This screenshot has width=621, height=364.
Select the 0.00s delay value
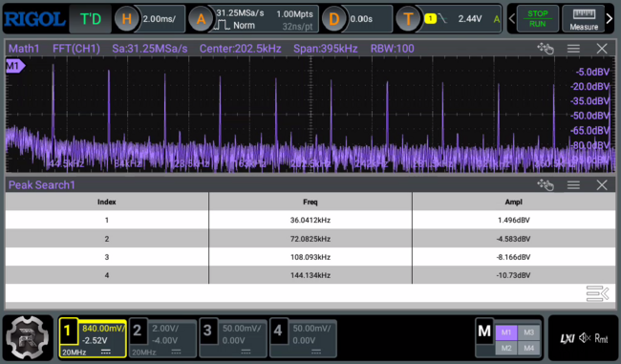click(361, 18)
